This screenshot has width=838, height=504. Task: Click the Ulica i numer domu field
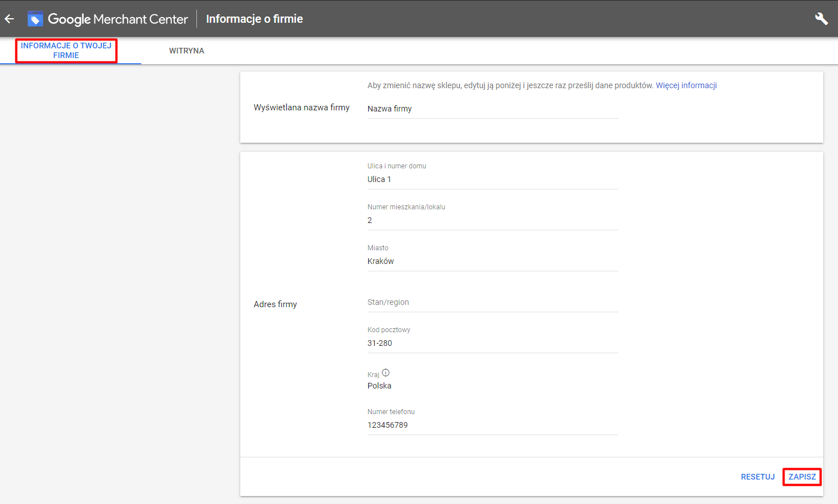(x=492, y=179)
